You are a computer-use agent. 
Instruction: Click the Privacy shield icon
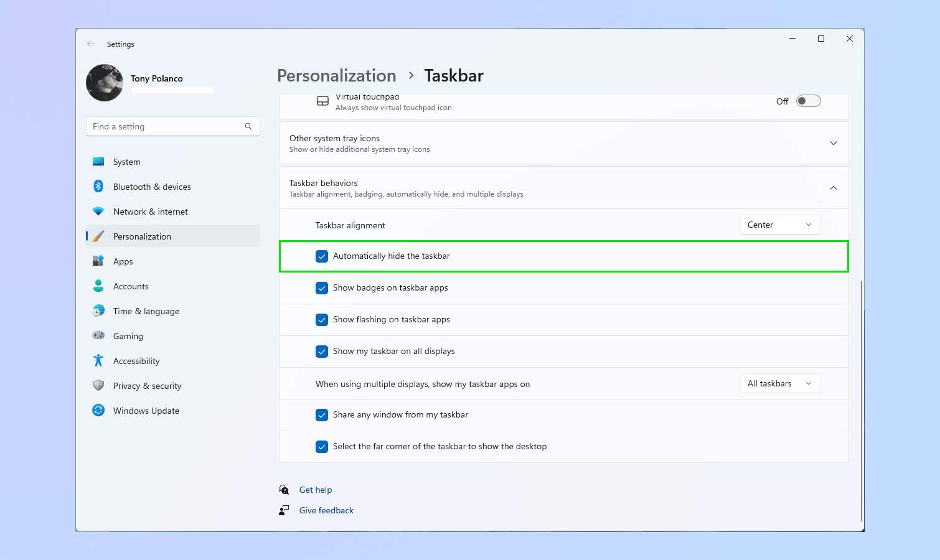click(x=98, y=386)
